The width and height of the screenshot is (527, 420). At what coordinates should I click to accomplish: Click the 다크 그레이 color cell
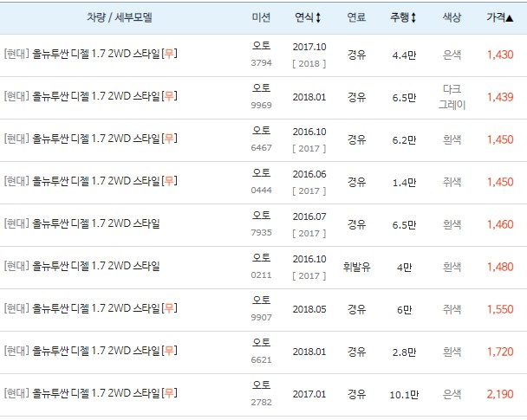coord(452,97)
